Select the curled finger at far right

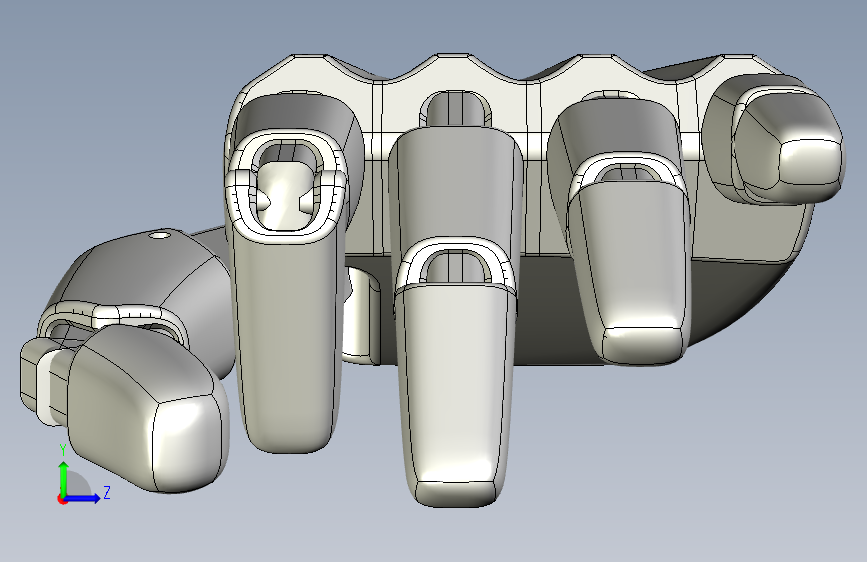tap(774, 137)
